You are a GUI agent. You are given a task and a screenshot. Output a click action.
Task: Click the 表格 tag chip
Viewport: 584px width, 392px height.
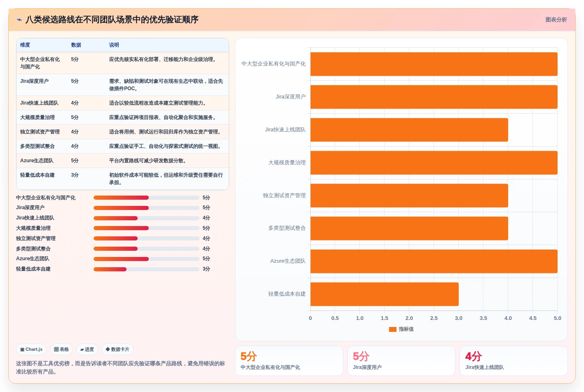61,350
